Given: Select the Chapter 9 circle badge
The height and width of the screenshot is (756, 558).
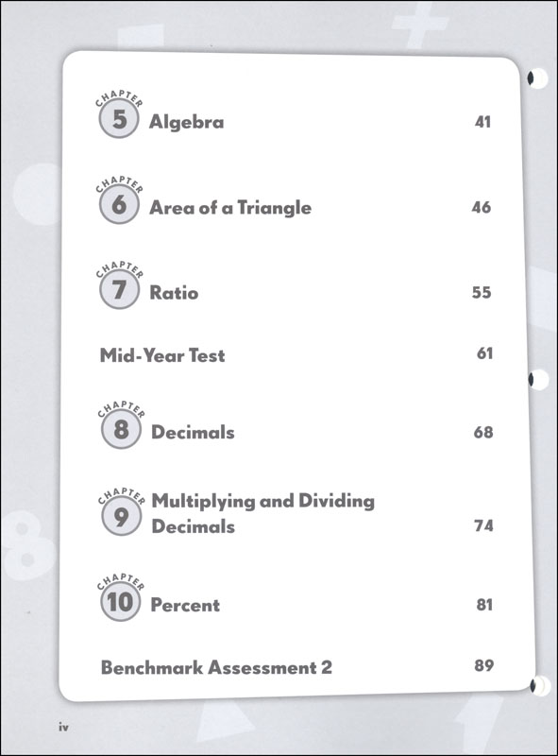Looking at the screenshot, I should click(x=122, y=516).
